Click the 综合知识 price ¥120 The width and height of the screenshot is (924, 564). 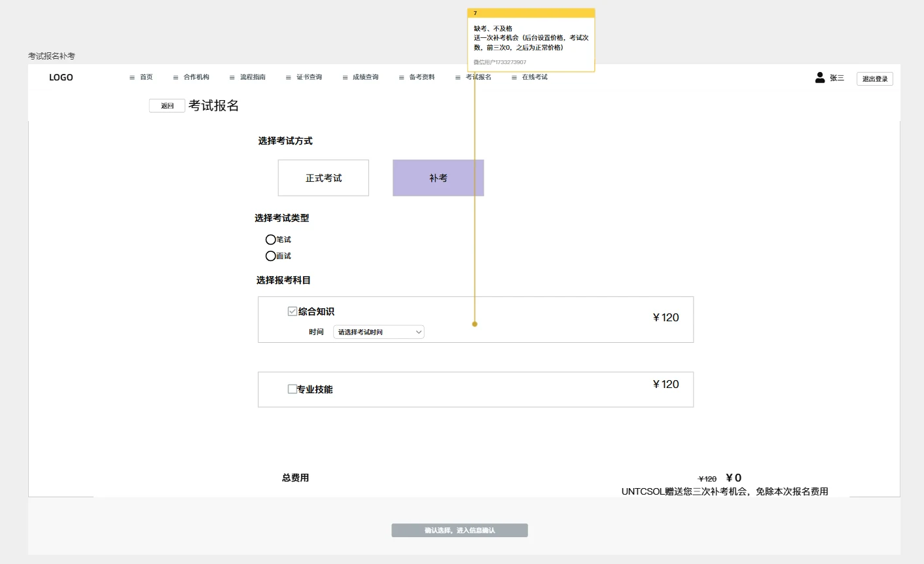(x=666, y=317)
